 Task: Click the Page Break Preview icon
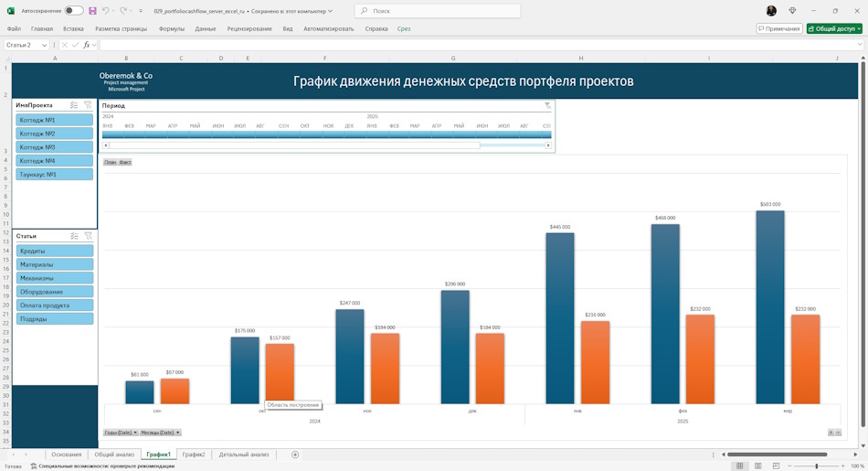(x=776, y=466)
